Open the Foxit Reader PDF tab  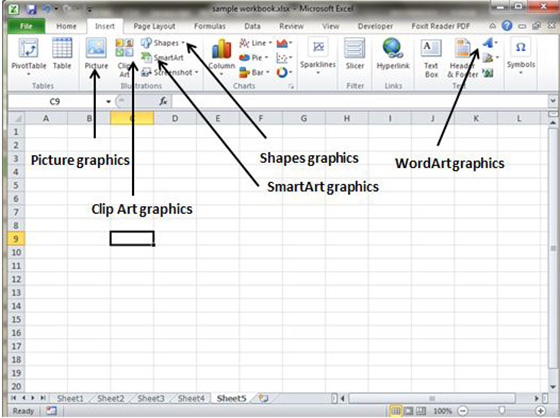[441, 26]
